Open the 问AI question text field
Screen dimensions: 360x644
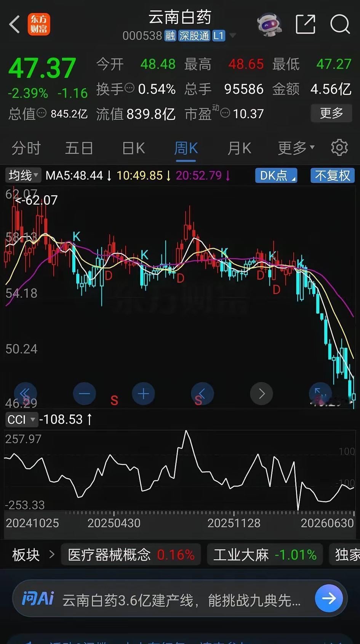(x=181, y=600)
